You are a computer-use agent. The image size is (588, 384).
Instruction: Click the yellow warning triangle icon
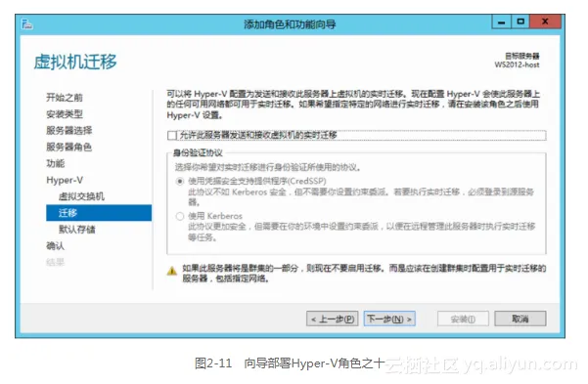coord(172,271)
